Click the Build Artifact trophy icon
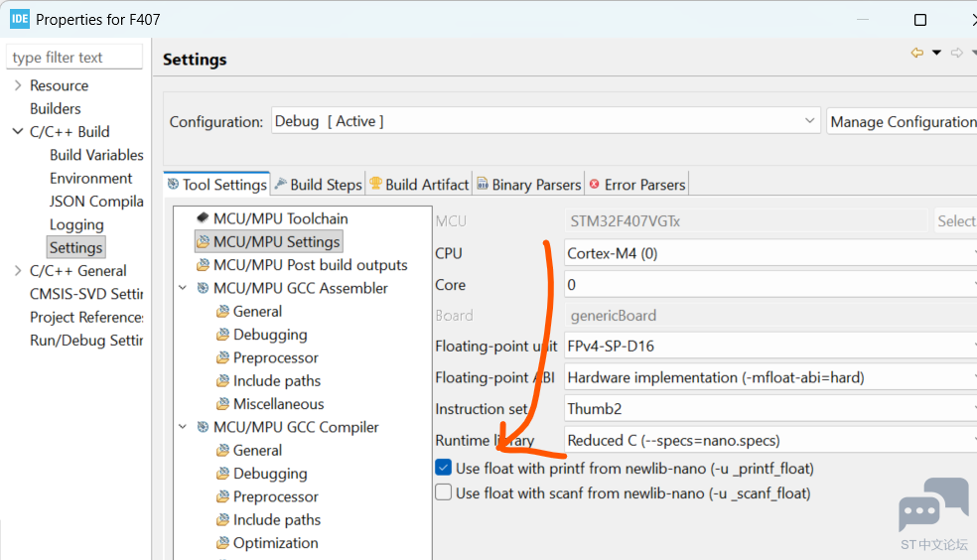This screenshot has width=977, height=560. tap(375, 183)
